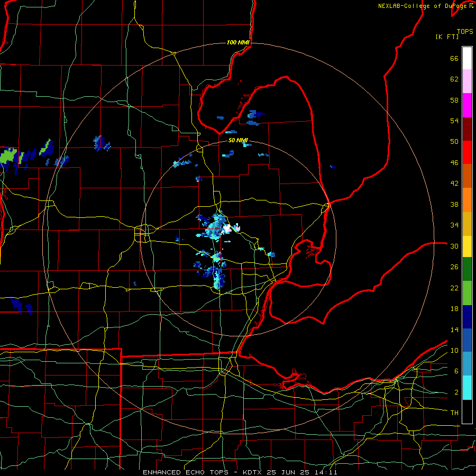The width and height of the screenshot is (476, 476).
Task: Click the legend value '66'
Action: click(x=454, y=59)
